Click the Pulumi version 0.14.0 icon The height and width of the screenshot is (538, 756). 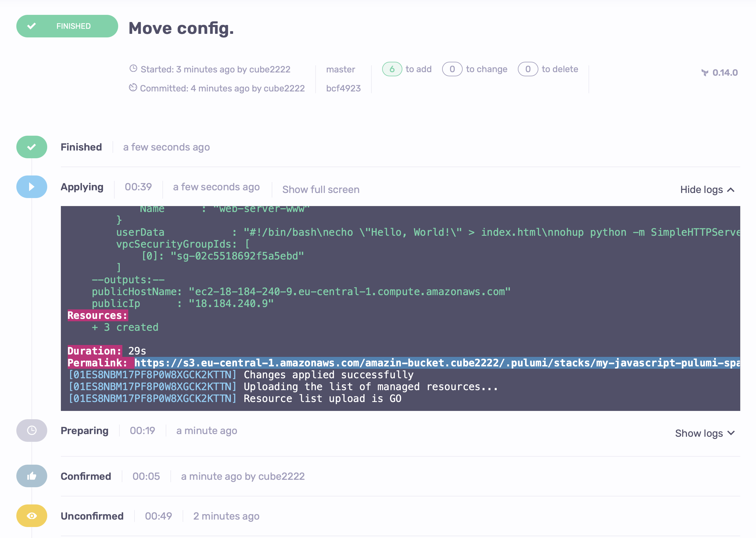pos(705,72)
